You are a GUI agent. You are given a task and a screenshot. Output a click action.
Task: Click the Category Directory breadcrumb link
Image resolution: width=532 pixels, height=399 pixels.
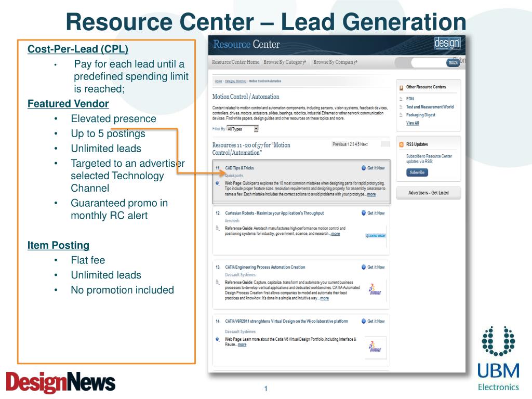click(x=235, y=81)
